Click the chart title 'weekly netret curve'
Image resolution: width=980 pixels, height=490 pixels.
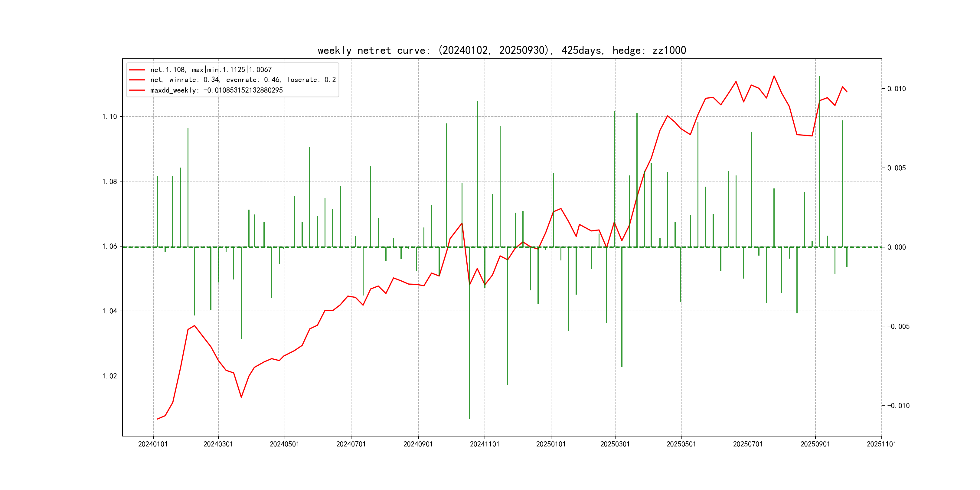coord(501,51)
